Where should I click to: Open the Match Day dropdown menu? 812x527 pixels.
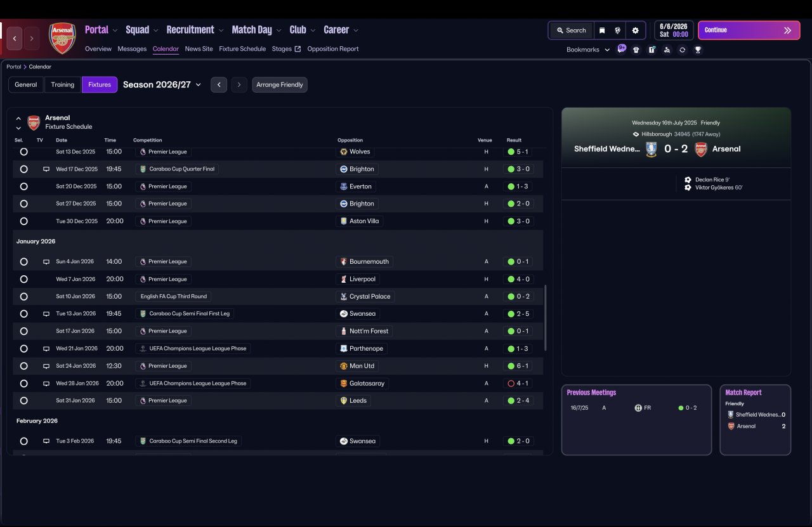pyautogui.click(x=257, y=30)
